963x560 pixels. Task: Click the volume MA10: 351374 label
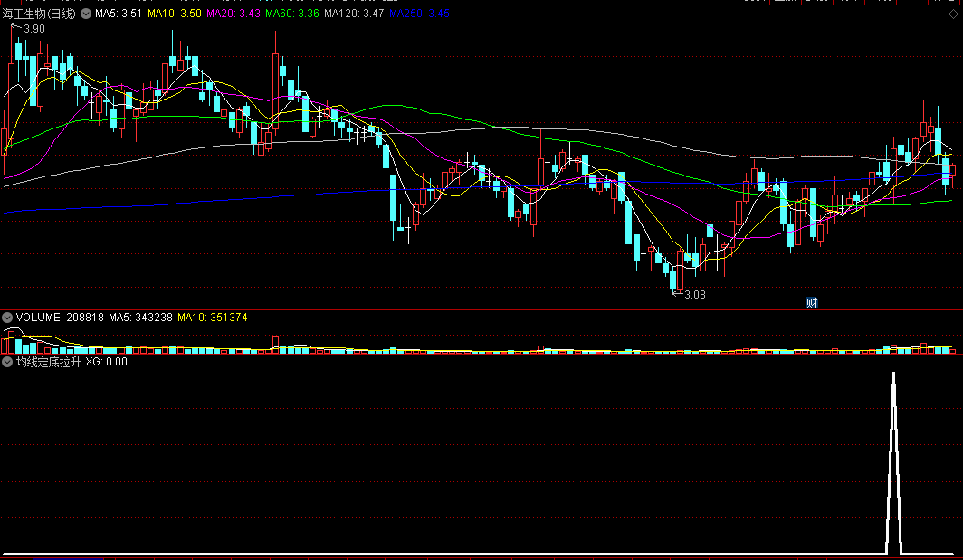213,318
